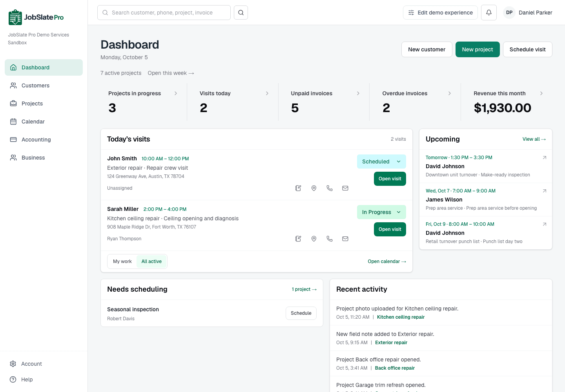The height and width of the screenshot is (392, 565).
Task: Follow the Open calendar link
Action: [387, 261]
